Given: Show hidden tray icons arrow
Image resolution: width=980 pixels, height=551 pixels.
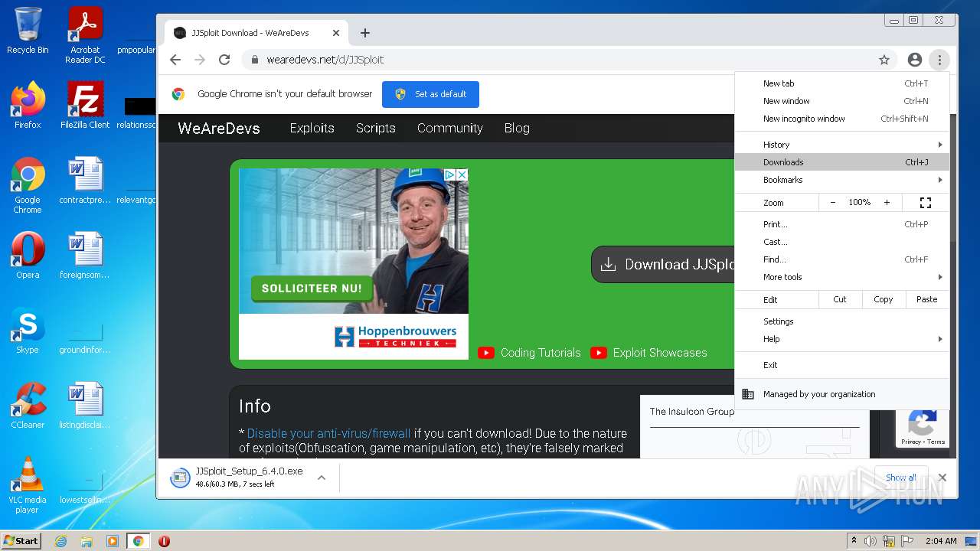Looking at the screenshot, I should pos(854,541).
